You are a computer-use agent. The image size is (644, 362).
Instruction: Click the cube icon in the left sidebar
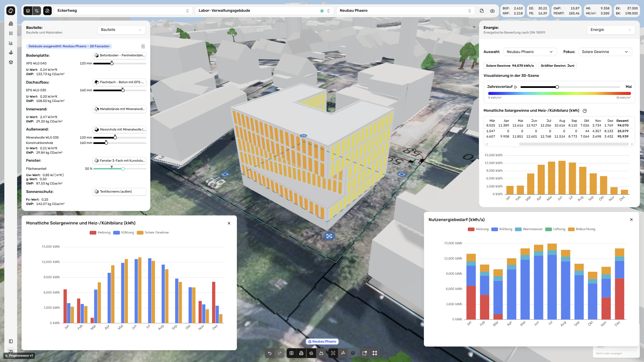point(11,62)
